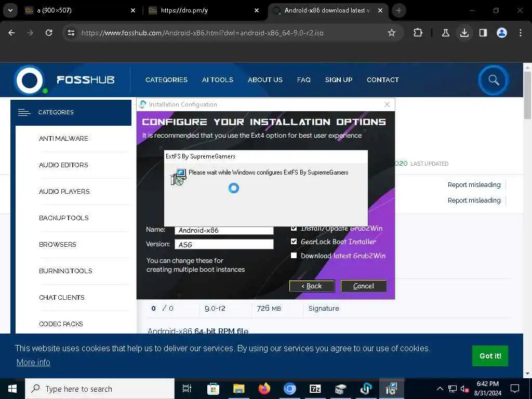
Task: Click the Signature link in download row
Action: point(324,309)
